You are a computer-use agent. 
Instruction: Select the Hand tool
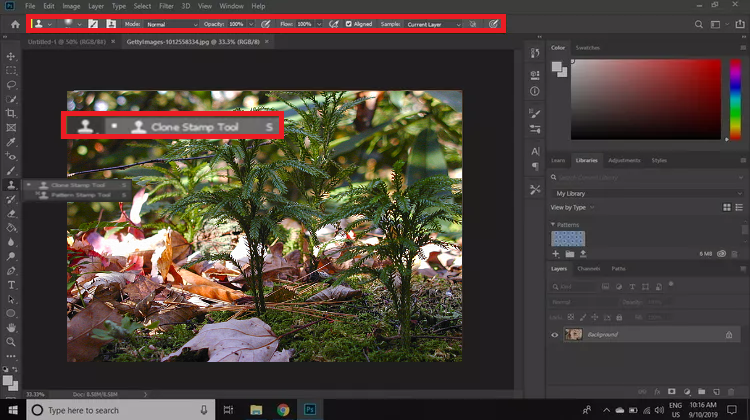(11, 327)
